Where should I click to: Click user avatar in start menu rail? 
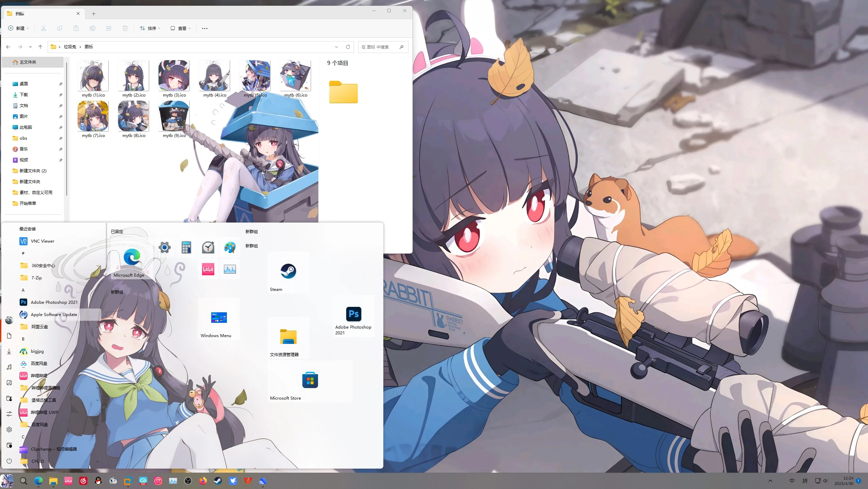(9, 320)
